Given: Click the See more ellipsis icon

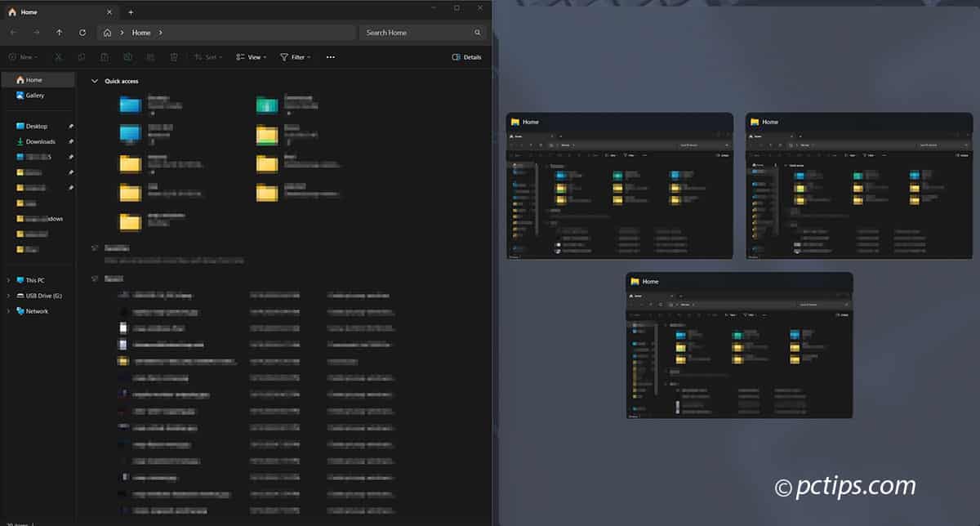Looking at the screenshot, I should (331, 56).
